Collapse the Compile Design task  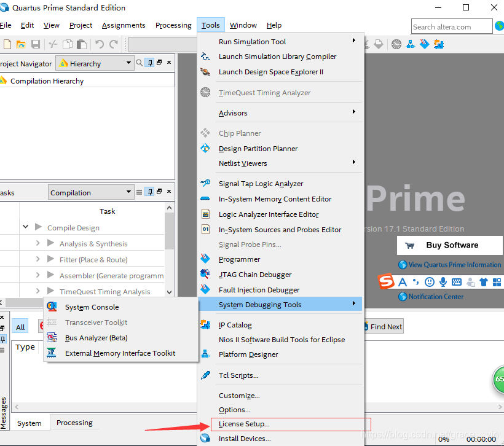point(26,227)
